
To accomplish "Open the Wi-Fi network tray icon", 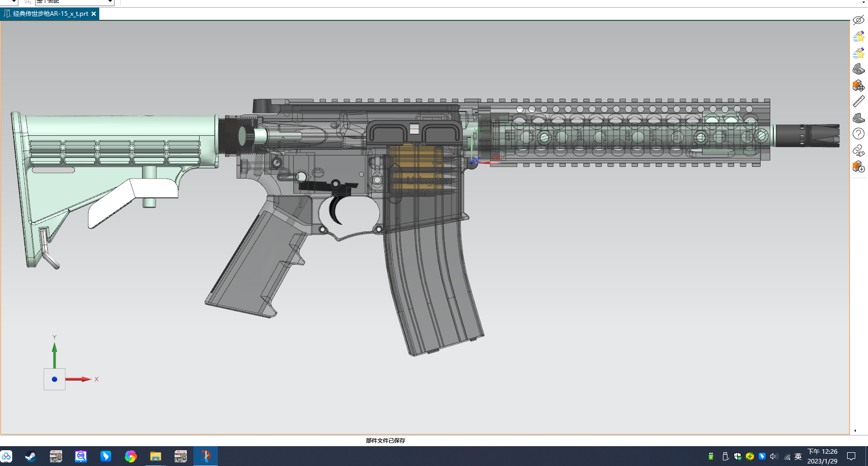I will (787, 457).
